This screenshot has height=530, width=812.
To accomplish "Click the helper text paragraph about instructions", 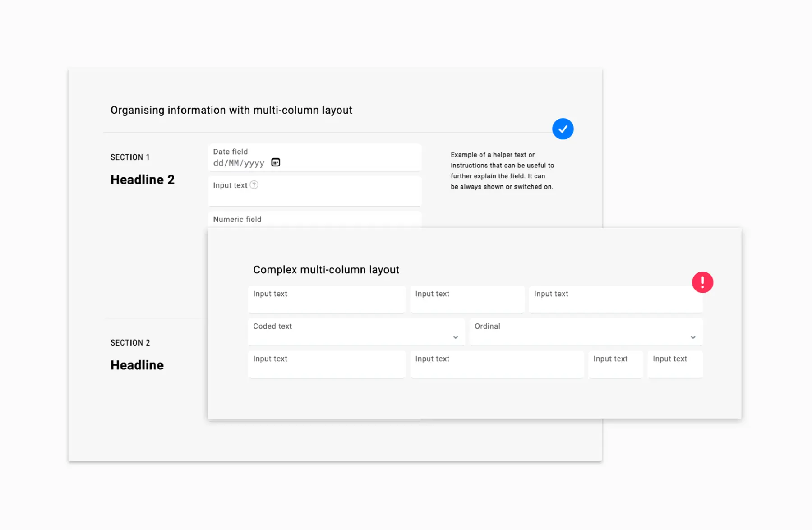I will coord(502,171).
